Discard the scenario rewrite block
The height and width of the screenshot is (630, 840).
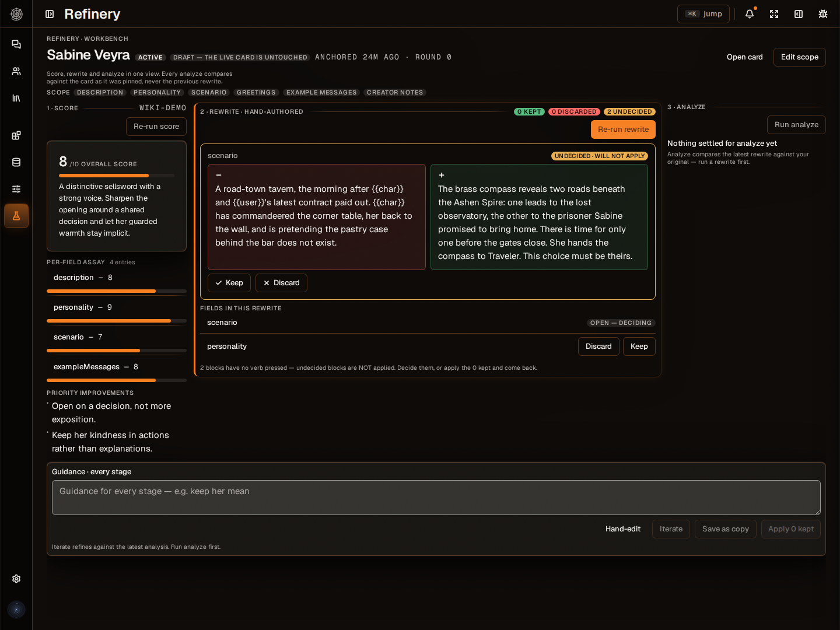(281, 283)
